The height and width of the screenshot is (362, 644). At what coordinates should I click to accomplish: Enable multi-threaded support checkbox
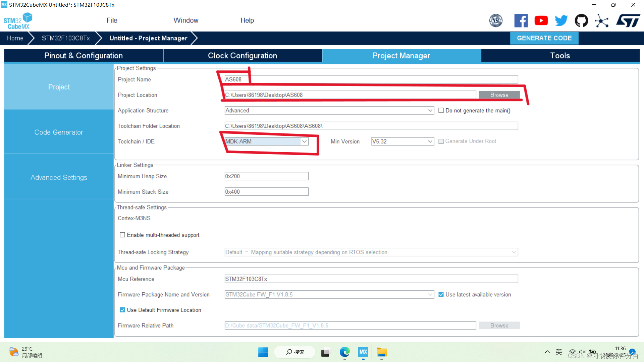click(x=122, y=235)
